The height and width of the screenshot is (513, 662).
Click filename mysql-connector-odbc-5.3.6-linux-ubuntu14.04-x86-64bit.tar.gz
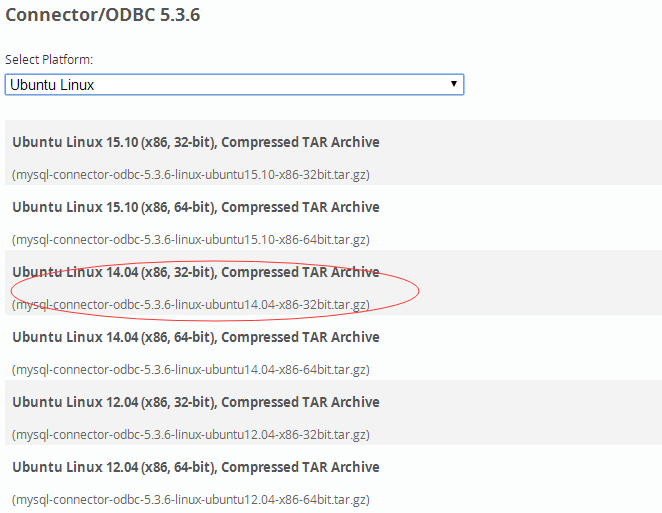(x=191, y=370)
